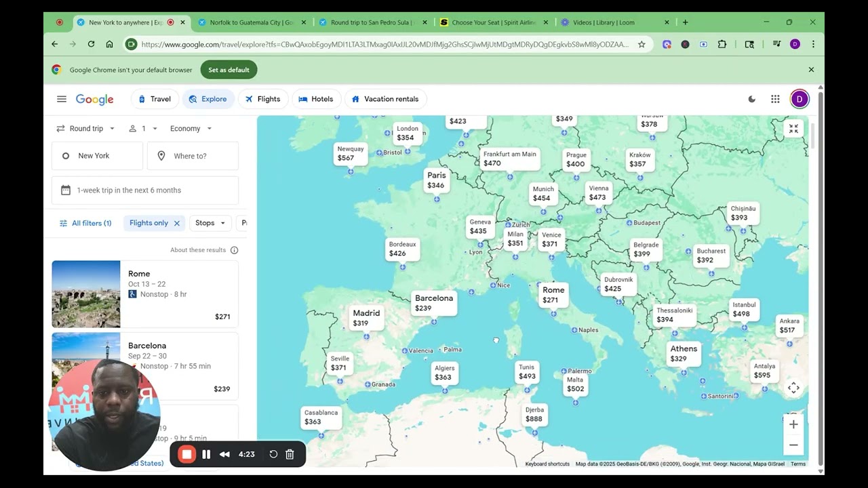The image size is (868, 488).
Task: Click Set as default browser button
Action: click(x=229, y=70)
